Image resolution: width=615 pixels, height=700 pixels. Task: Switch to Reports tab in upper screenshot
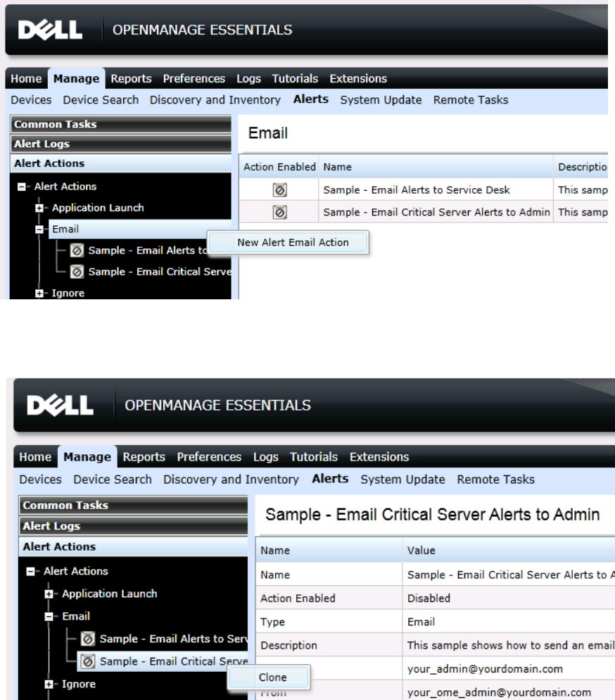(x=131, y=79)
